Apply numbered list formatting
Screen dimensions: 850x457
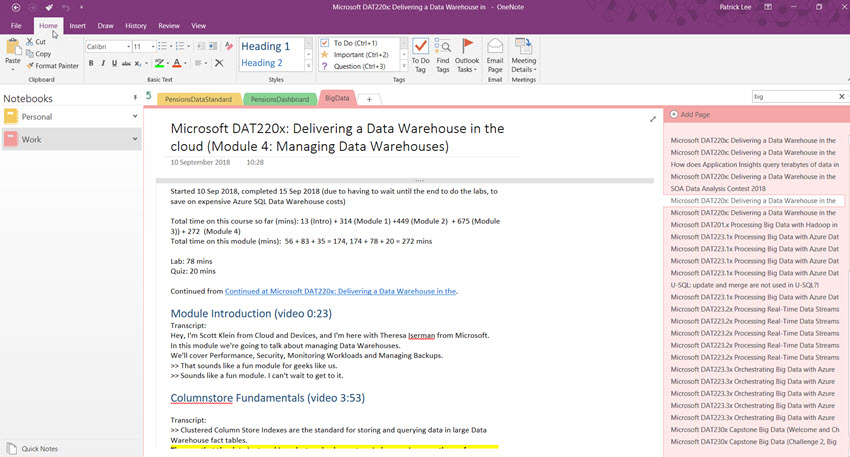click(181, 47)
